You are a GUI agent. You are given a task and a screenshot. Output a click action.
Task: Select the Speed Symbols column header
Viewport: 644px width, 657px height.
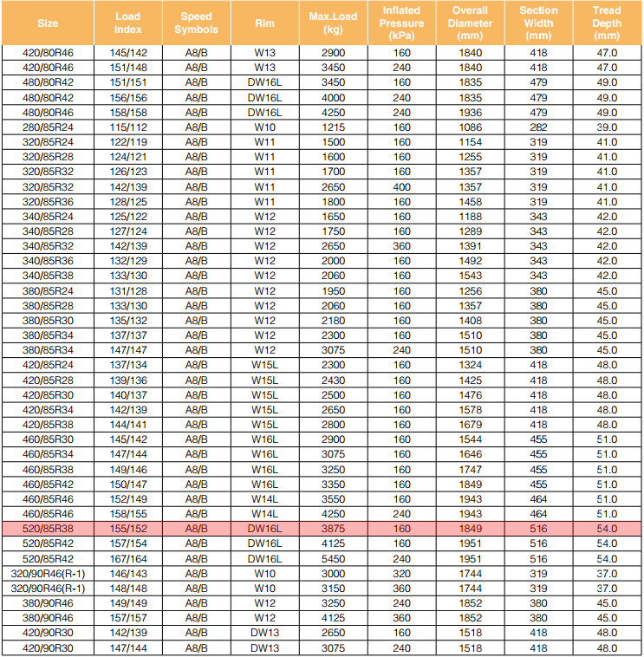pos(197,23)
